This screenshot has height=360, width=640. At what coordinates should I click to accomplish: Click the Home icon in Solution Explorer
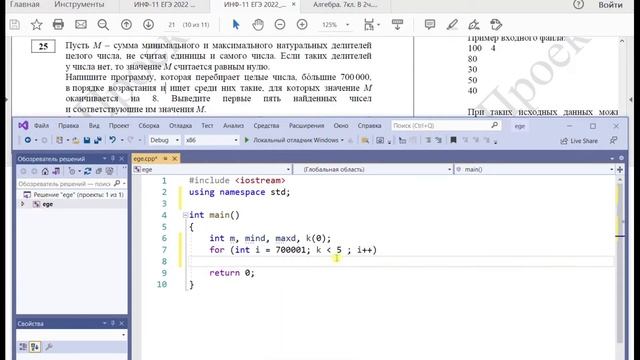45,171
